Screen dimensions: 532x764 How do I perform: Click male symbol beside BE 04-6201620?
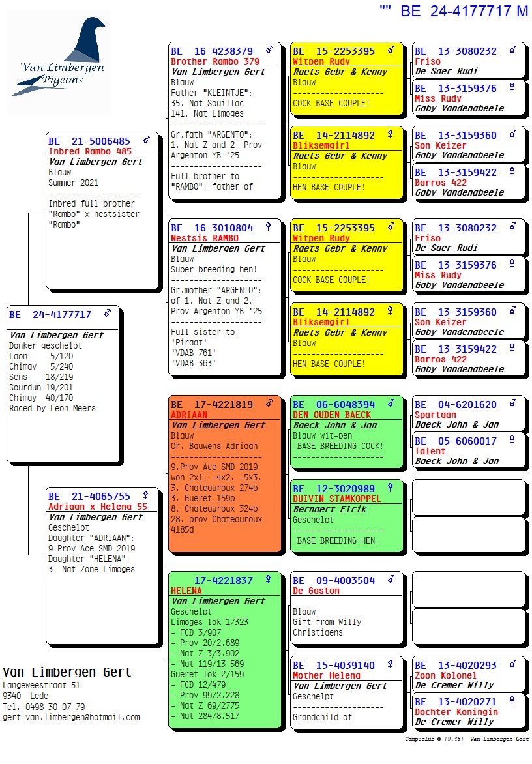click(x=512, y=404)
